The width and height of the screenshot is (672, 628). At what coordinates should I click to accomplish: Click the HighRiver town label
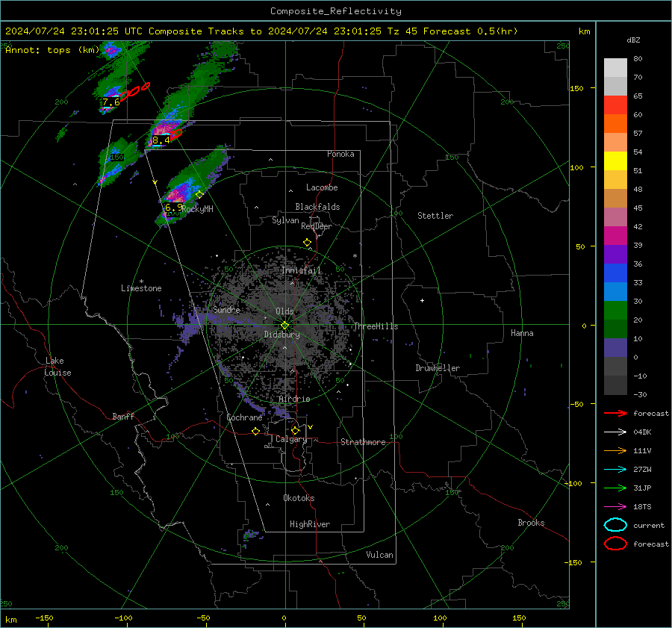pos(310,524)
